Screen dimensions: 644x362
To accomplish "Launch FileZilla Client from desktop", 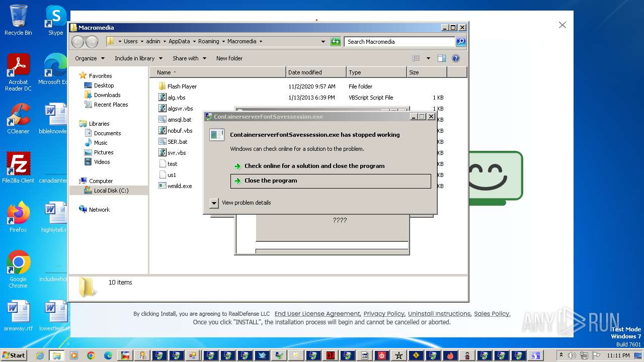I will point(18,167).
